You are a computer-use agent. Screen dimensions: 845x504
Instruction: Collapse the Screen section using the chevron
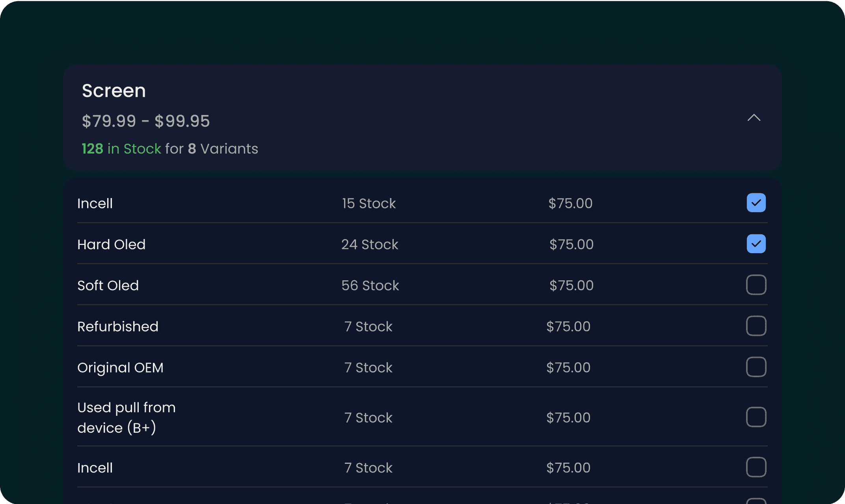coord(754,118)
